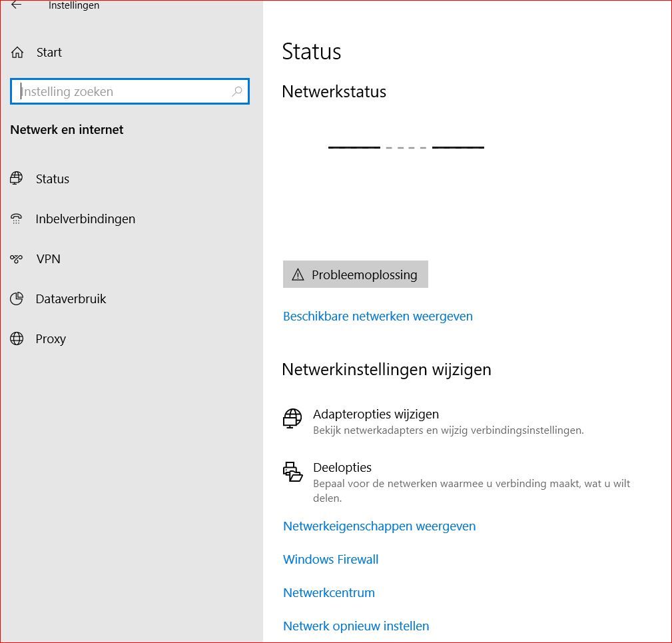The height and width of the screenshot is (643, 672).
Task: Click the magnifier icon in search box
Action: [x=237, y=92]
